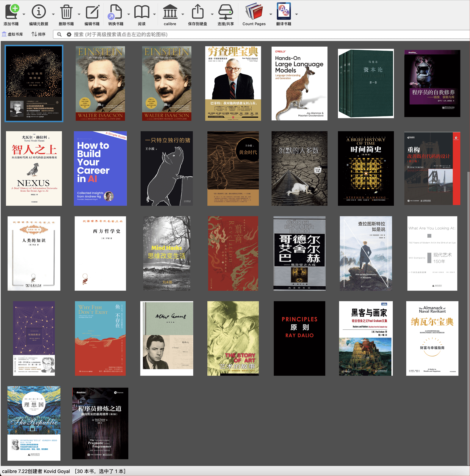
Task: Open the Read (阅读) viewer icon
Action: coord(142,12)
